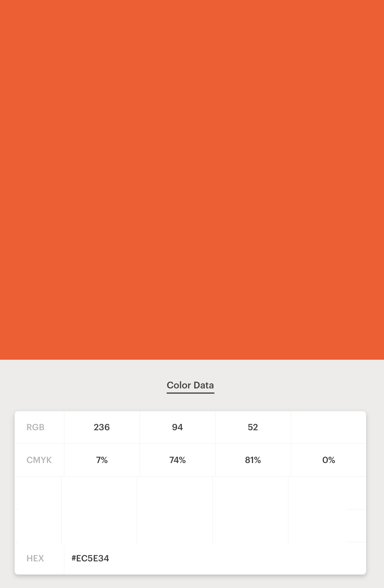
Task: Click the HEX row label
Action: coord(35,558)
